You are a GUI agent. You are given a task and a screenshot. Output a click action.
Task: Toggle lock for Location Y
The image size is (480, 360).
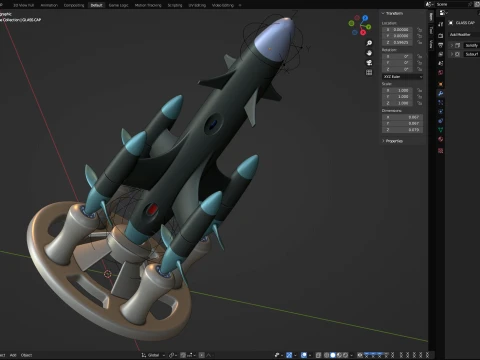point(419,36)
